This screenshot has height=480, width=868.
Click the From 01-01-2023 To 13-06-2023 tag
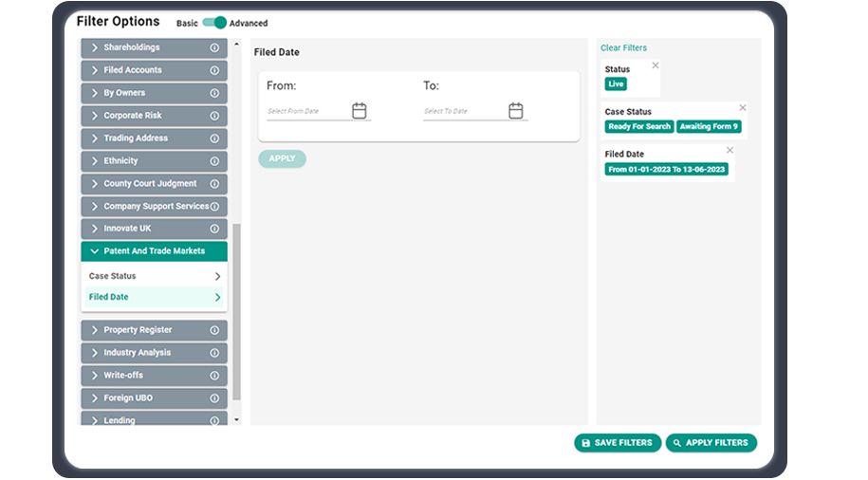pos(667,170)
